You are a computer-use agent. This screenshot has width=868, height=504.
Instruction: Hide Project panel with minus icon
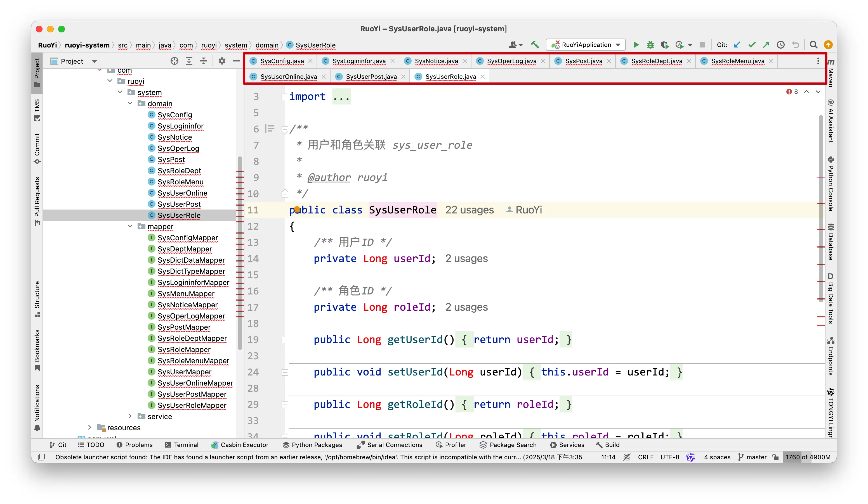pos(236,61)
